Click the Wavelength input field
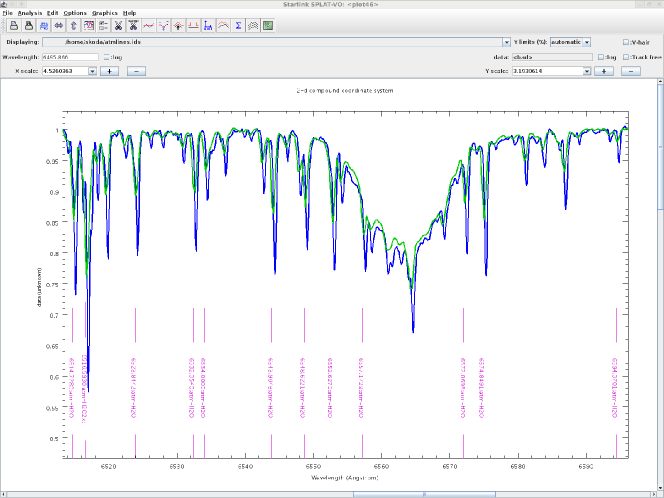The height and width of the screenshot is (498, 664). (69, 57)
